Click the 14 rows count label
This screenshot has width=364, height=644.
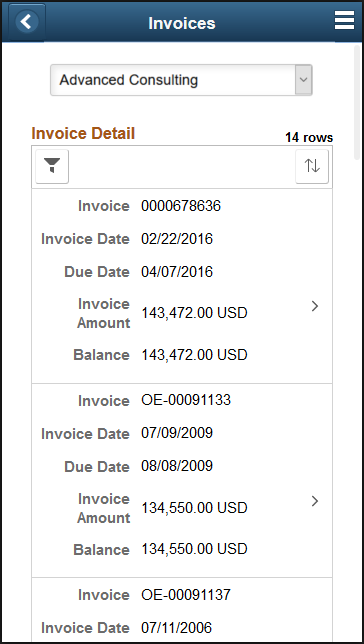(x=309, y=138)
